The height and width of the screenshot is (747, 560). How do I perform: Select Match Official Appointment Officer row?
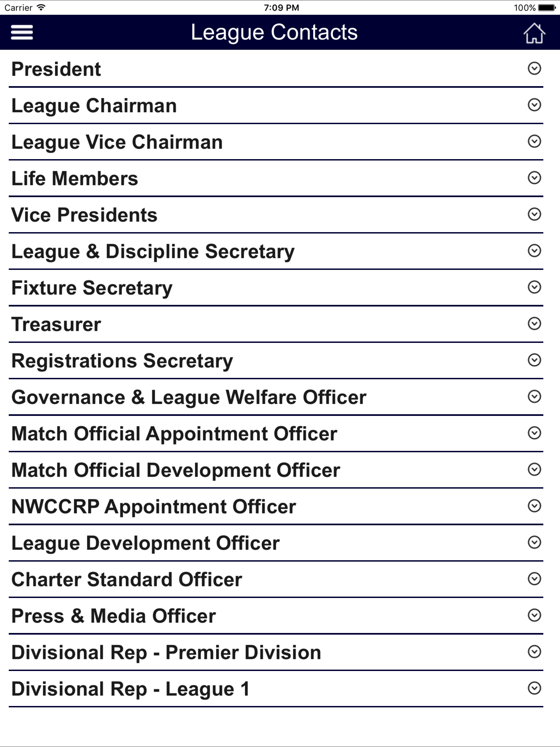(x=276, y=434)
